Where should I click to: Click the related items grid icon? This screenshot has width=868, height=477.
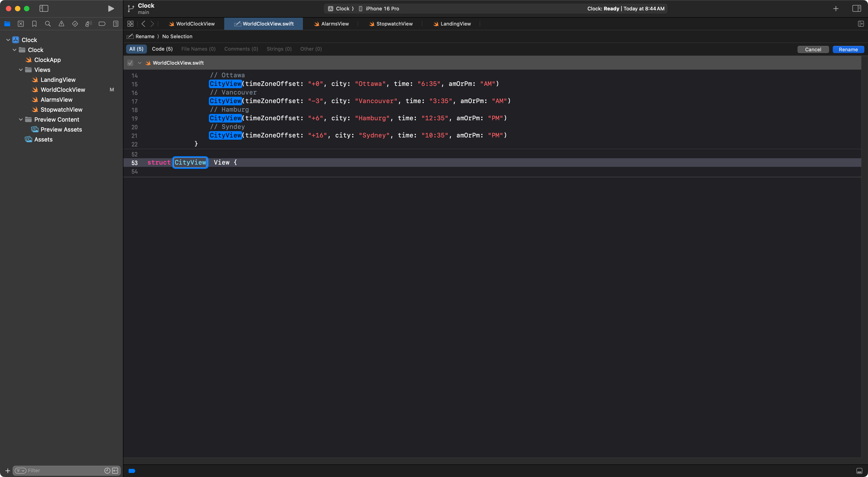(130, 24)
